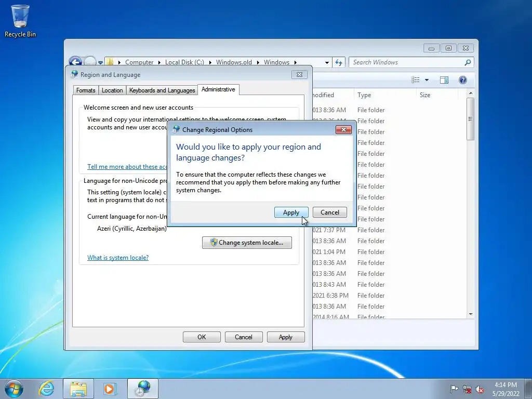Viewport: 532px width, 399px height.
Task: Click Apply in Change Regional Options
Action: click(291, 212)
